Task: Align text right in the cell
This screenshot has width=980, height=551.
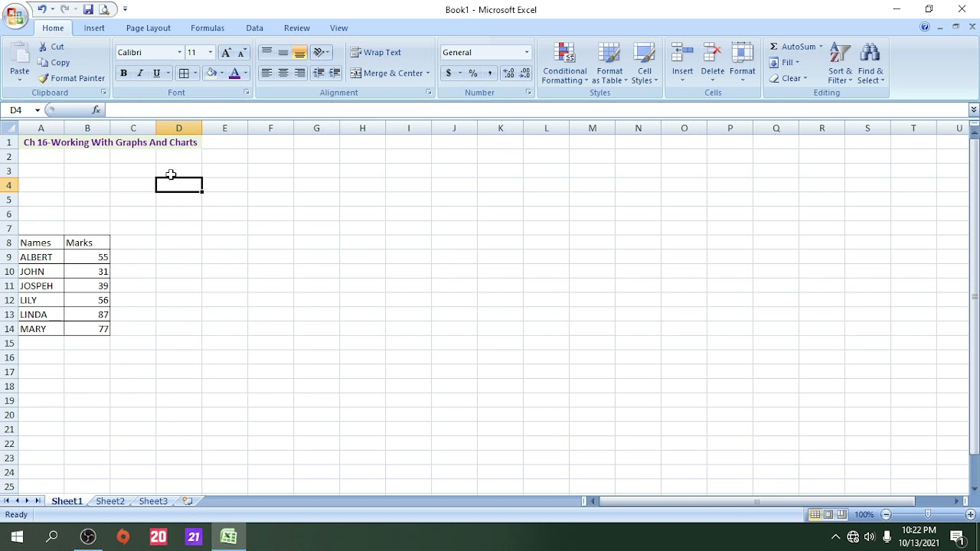Action: pos(300,73)
